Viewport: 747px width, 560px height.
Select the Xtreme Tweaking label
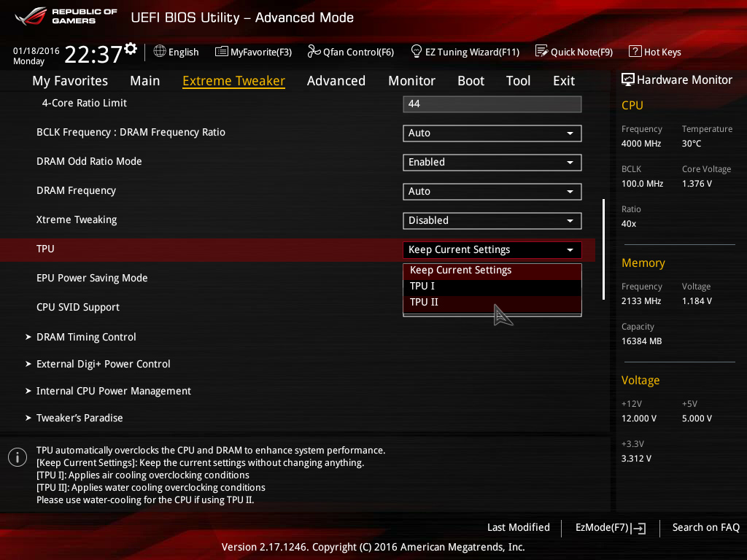(77, 220)
